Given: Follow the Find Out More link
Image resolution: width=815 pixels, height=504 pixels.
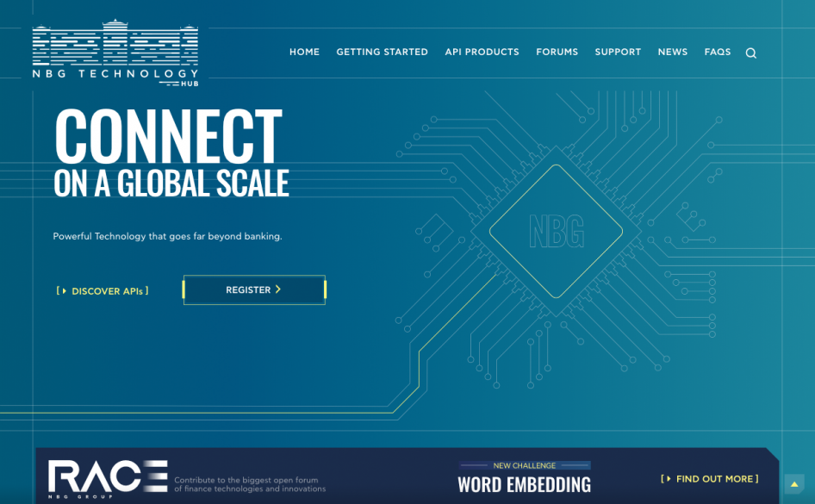Looking at the screenshot, I should (710, 479).
